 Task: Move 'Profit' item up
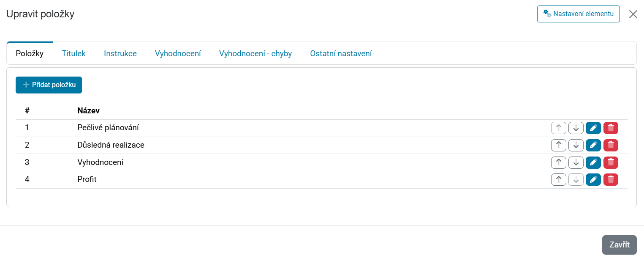(558, 180)
